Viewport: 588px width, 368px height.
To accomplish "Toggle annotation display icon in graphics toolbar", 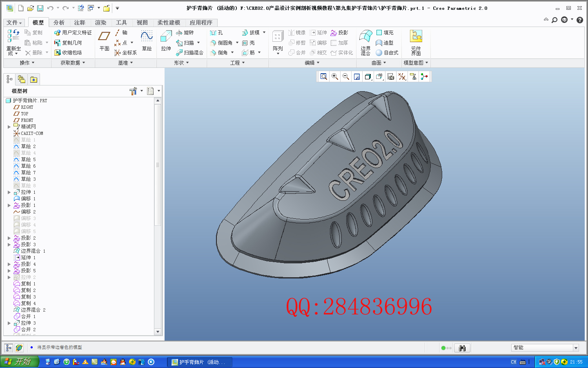I will (413, 76).
